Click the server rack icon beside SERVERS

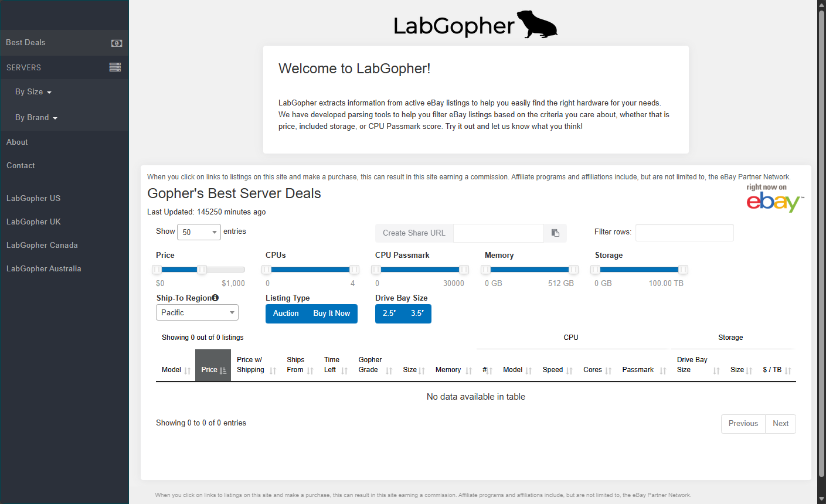(x=115, y=67)
